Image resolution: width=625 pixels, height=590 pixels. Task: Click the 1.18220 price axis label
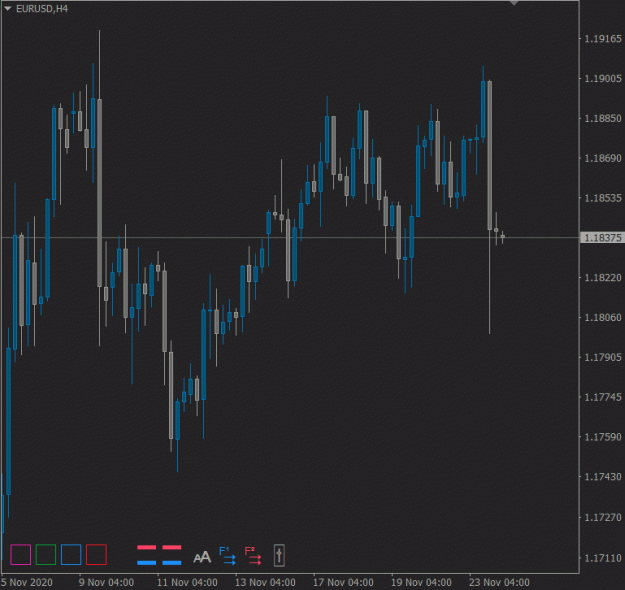603,277
